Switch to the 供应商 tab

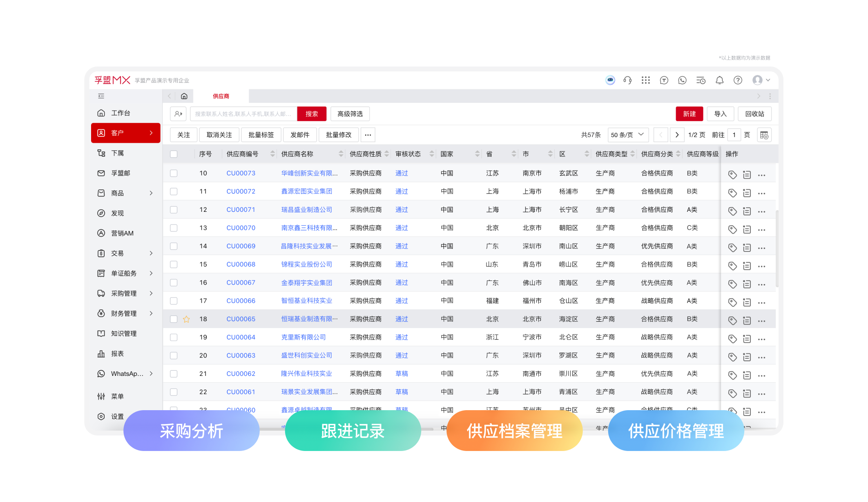point(220,96)
